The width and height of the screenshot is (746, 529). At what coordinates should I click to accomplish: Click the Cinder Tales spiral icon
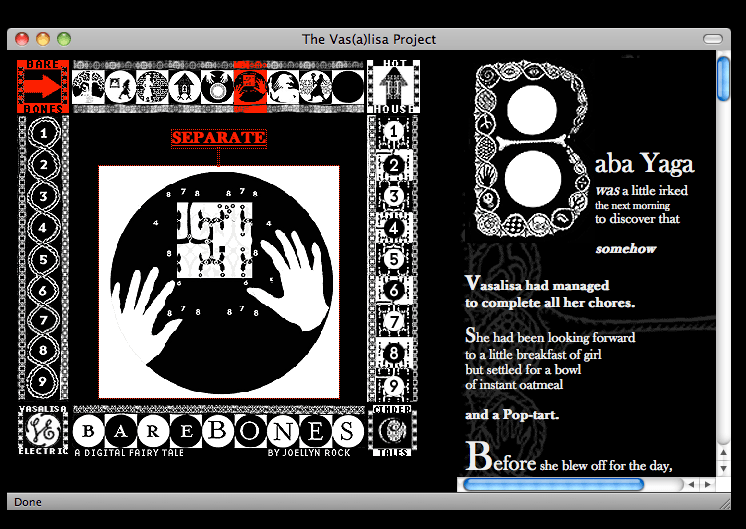tap(394, 431)
